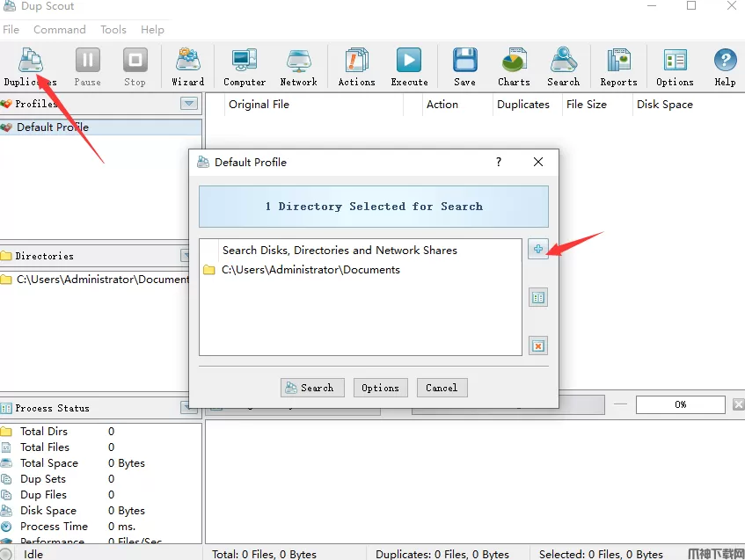
Task: Click the Process Time status row
Action: [x=100, y=527]
